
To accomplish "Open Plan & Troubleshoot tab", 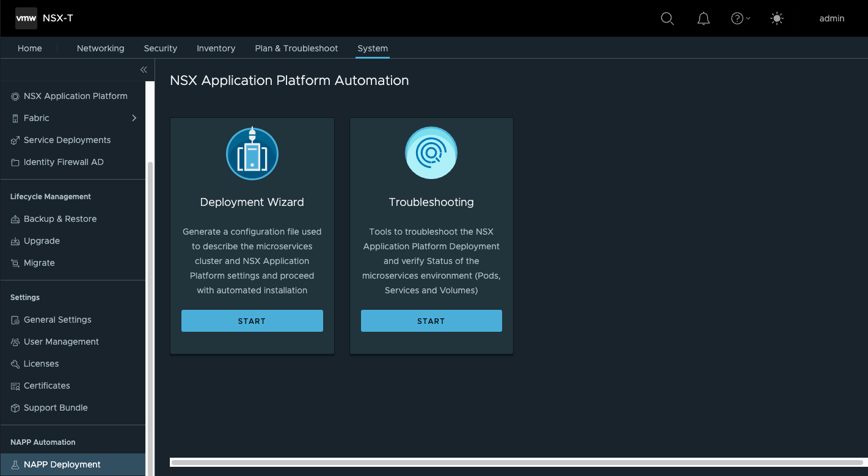I will click(x=297, y=48).
